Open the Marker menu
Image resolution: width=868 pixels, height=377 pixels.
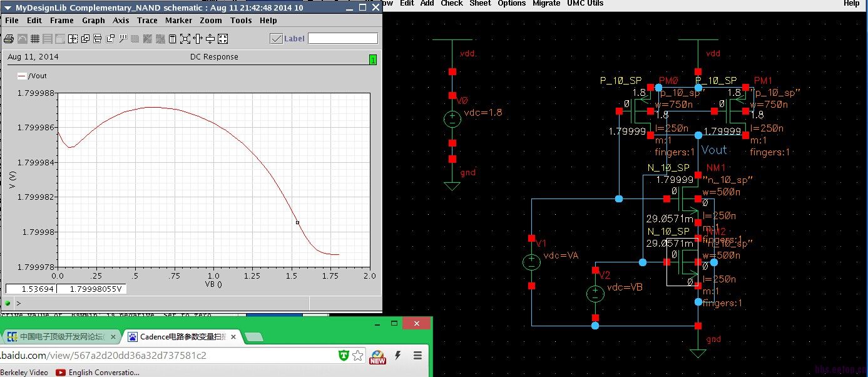tap(178, 21)
